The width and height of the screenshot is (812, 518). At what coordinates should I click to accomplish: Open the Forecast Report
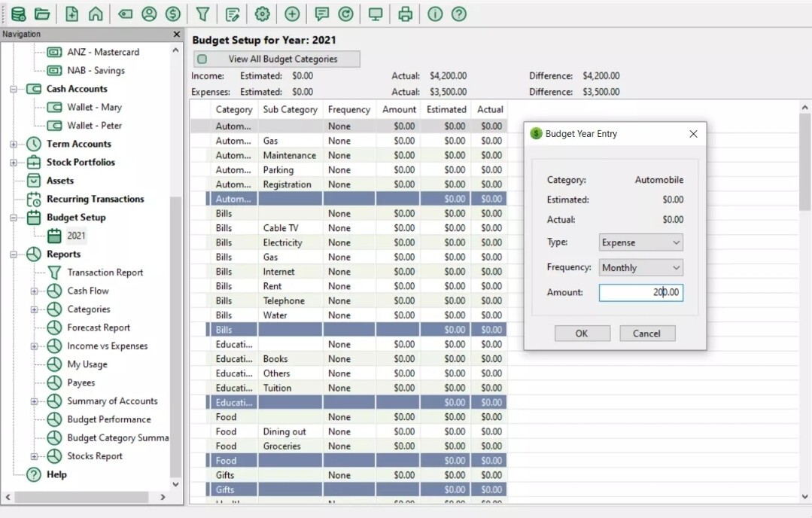point(99,328)
